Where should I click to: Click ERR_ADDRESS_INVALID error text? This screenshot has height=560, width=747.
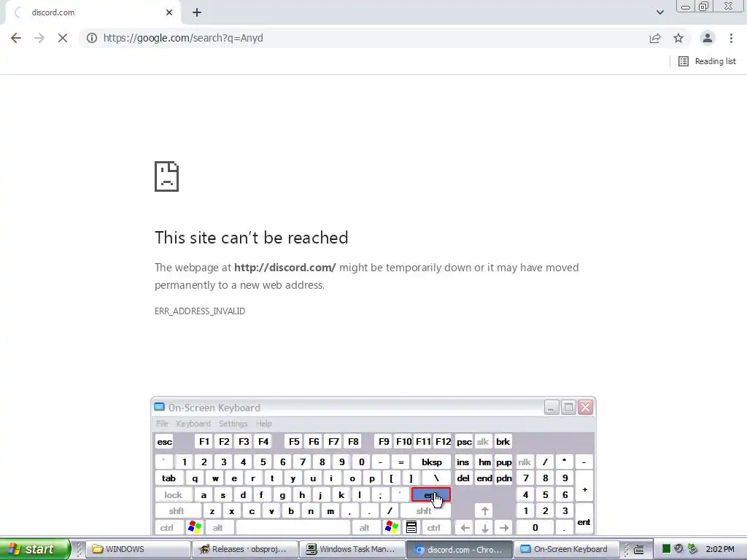(200, 311)
